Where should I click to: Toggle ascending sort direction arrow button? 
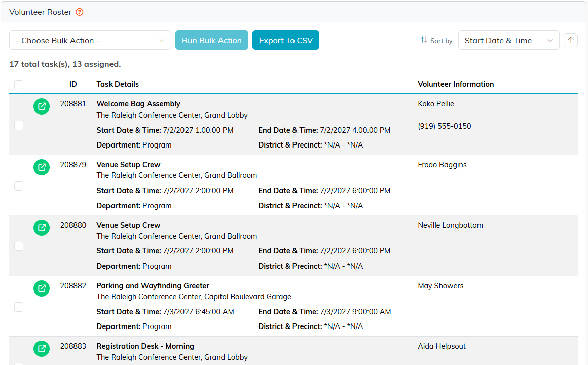point(571,40)
